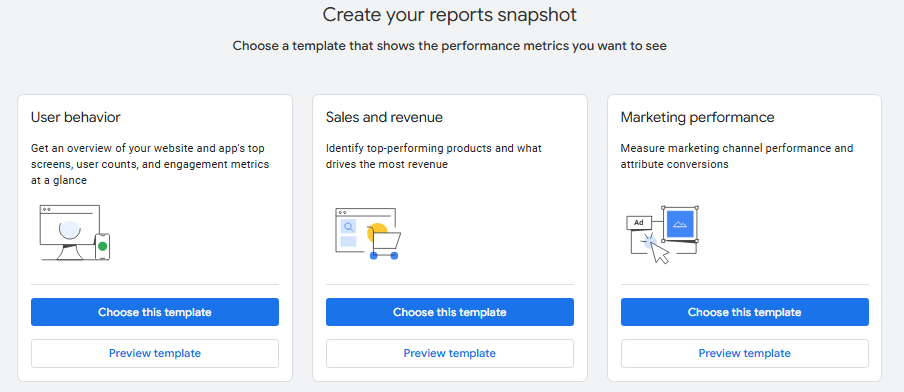The height and width of the screenshot is (392, 904).
Task: Click the monitor and phone illustration
Action: [75, 233]
